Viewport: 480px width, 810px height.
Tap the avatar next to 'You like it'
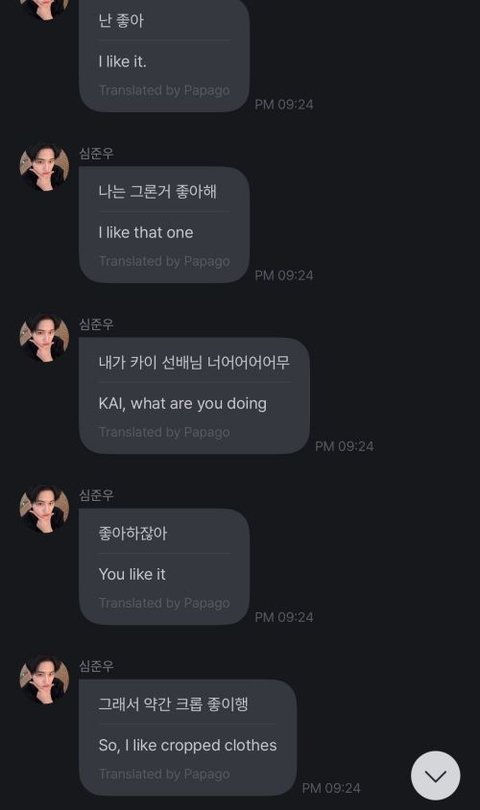pos(44,509)
